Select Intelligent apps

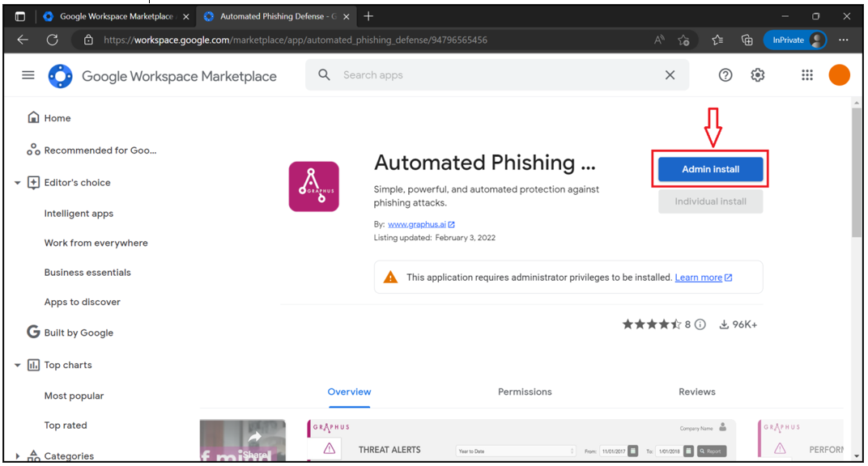pos(79,214)
